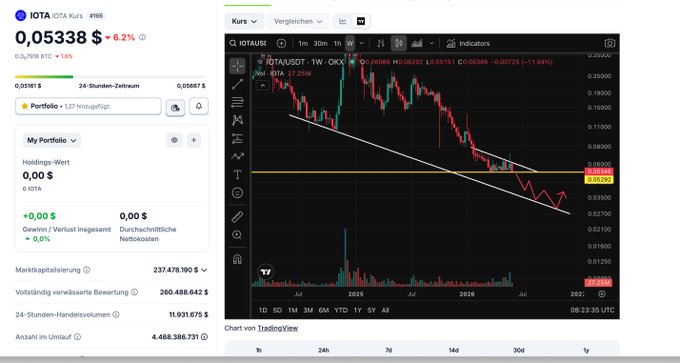This screenshot has height=363, width=680.
Task: Open the IOTAUSD symbol search
Action: [x=248, y=43]
